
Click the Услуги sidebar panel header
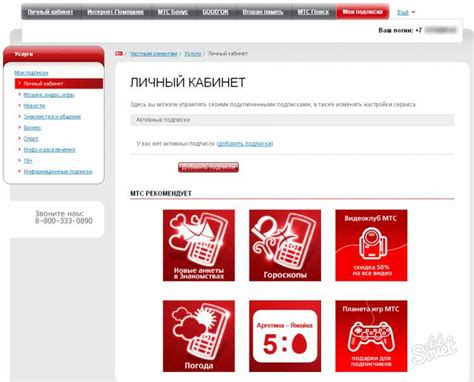pyautogui.click(x=54, y=54)
